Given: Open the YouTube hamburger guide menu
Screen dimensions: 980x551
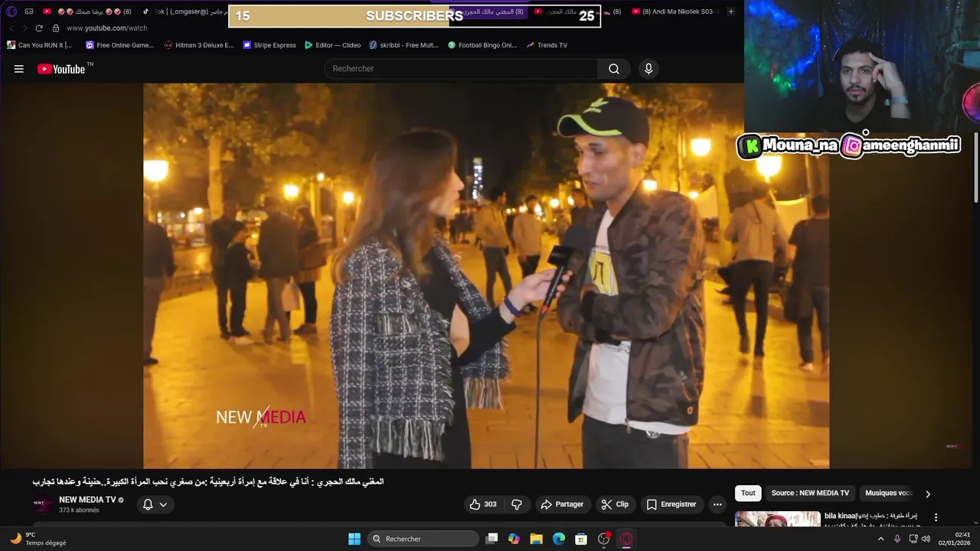Looking at the screenshot, I should 19,69.
